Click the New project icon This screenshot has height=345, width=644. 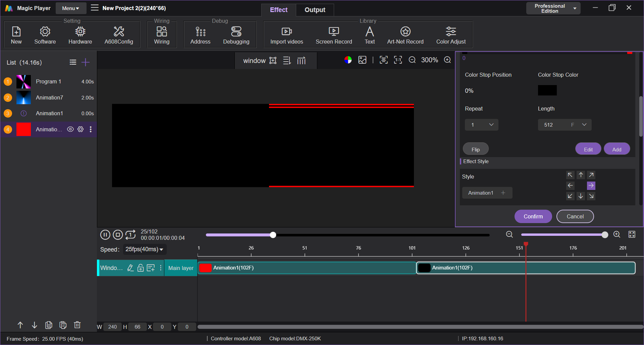pyautogui.click(x=16, y=35)
